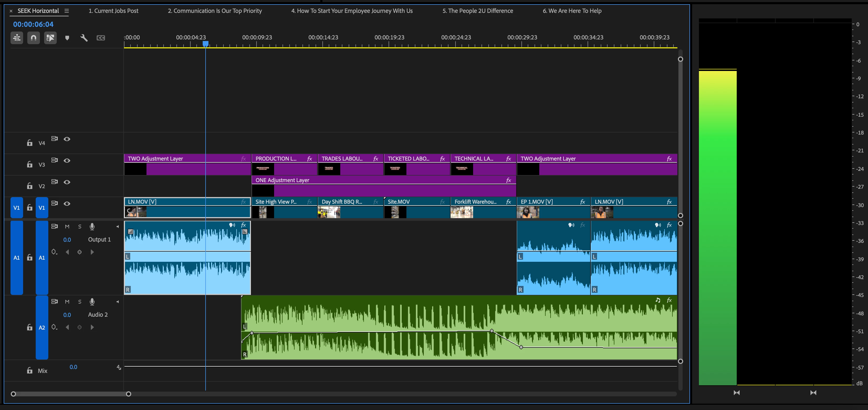Switch to the 1. Current Jobs Post tab

113,11
